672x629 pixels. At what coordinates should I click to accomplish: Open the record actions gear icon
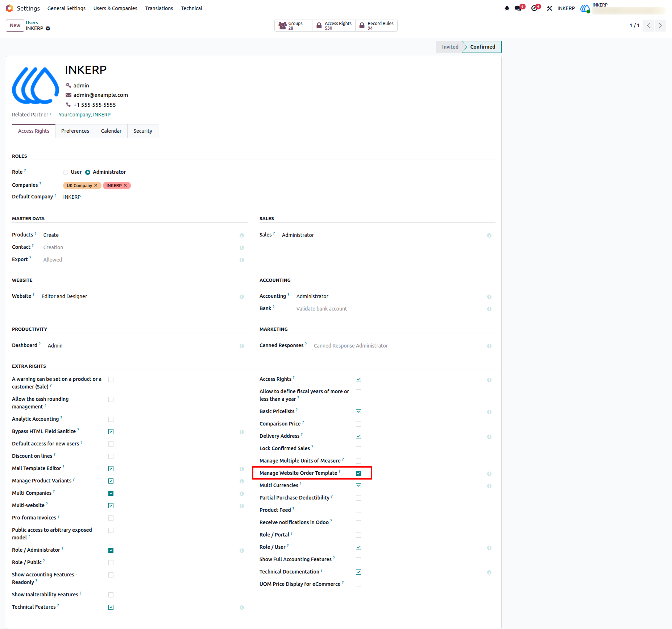48,28
